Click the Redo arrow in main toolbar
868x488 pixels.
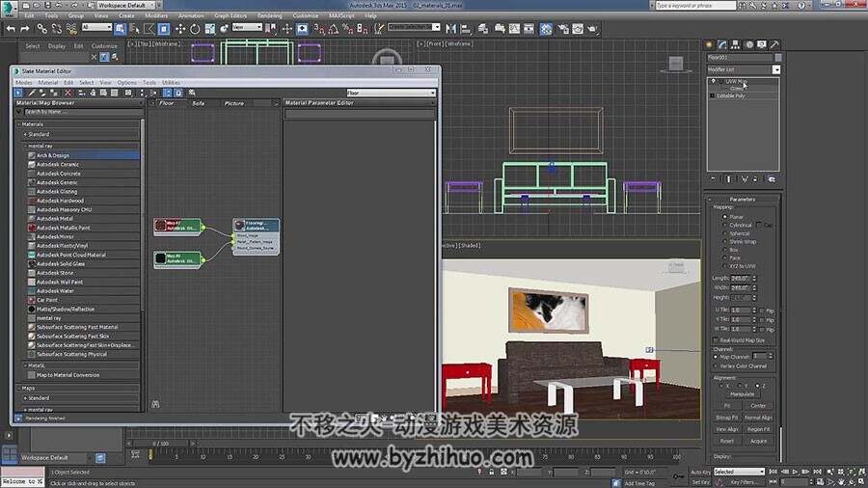tap(25, 29)
